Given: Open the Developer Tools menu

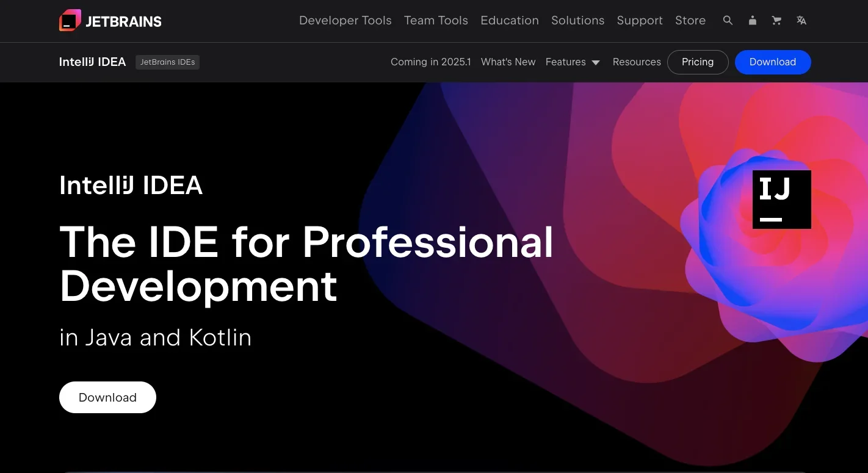Looking at the screenshot, I should pyautogui.click(x=345, y=21).
